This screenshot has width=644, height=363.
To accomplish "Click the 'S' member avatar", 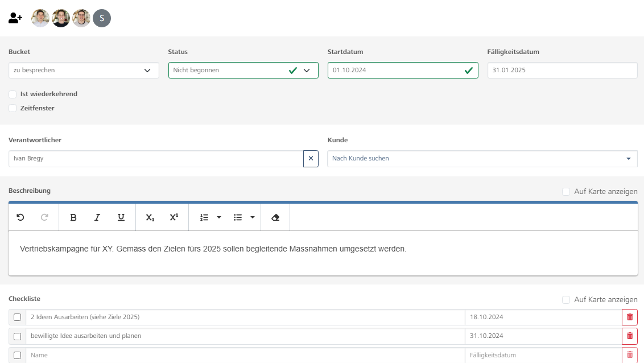I will [102, 18].
